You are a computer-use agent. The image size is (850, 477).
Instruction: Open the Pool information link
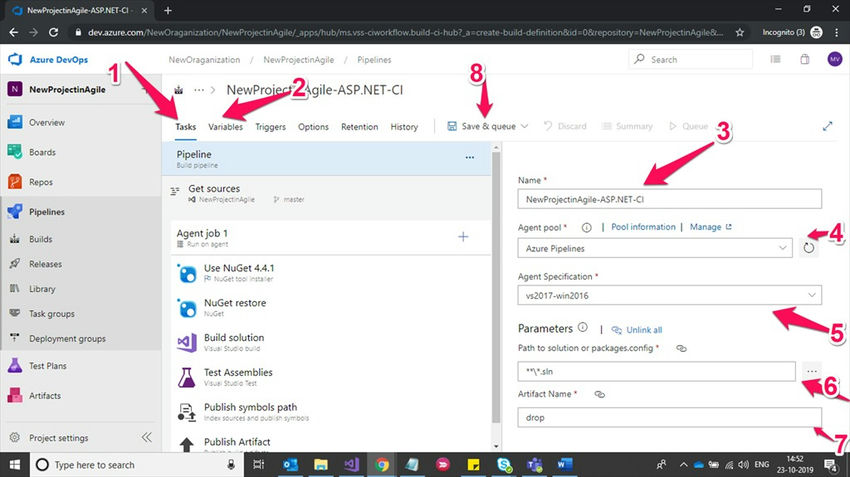(643, 227)
